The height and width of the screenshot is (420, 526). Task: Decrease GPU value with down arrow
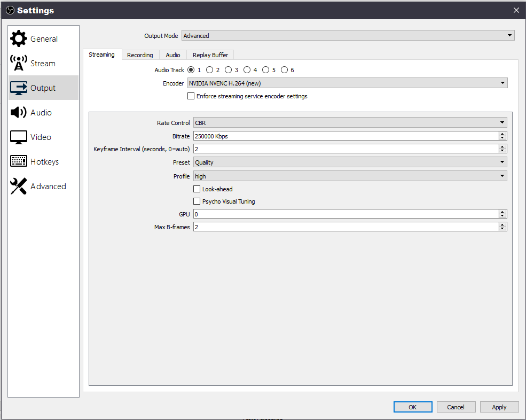pyautogui.click(x=502, y=216)
